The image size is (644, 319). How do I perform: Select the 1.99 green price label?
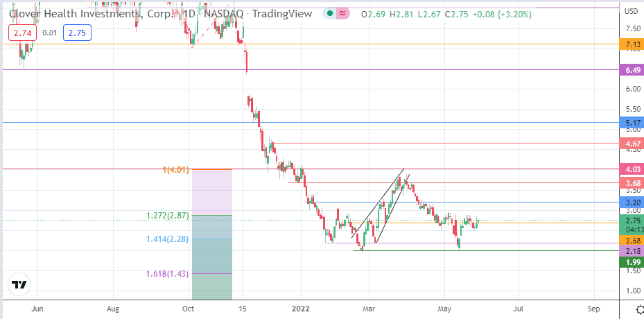pos(631,261)
